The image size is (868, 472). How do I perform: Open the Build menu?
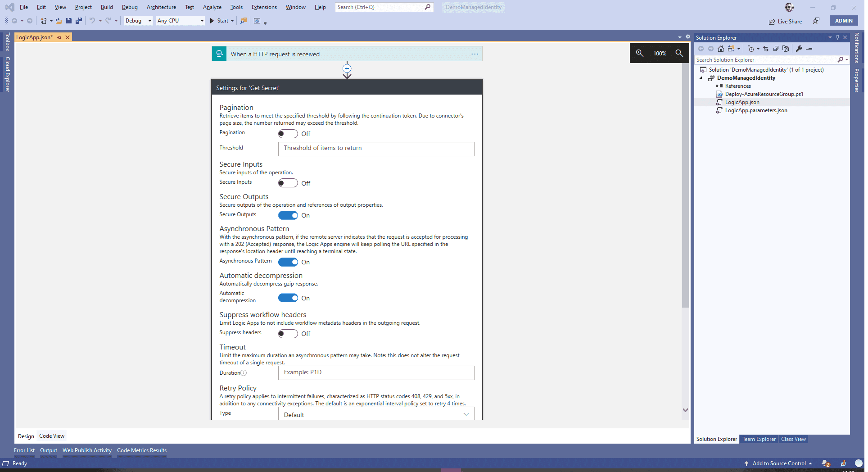[x=107, y=7]
